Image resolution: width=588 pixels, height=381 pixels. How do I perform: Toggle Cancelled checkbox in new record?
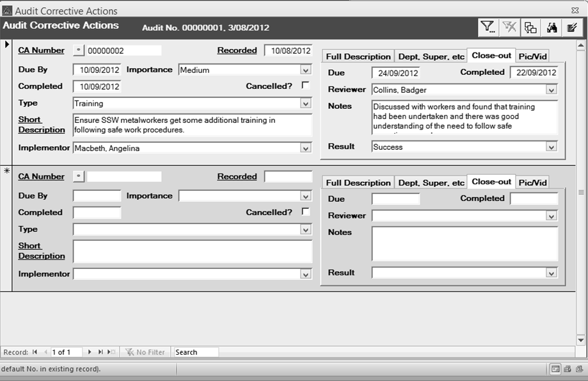click(x=306, y=212)
